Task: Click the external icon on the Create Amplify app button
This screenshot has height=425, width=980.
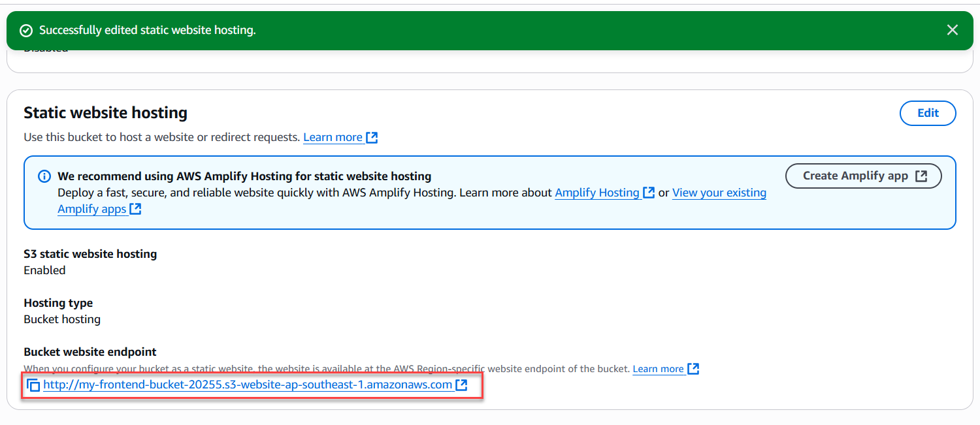Action: 921,176
